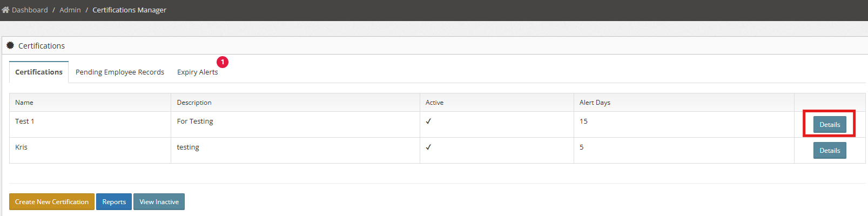Click the Name column header
The height and width of the screenshot is (216, 868).
pyautogui.click(x=24, y=102)
